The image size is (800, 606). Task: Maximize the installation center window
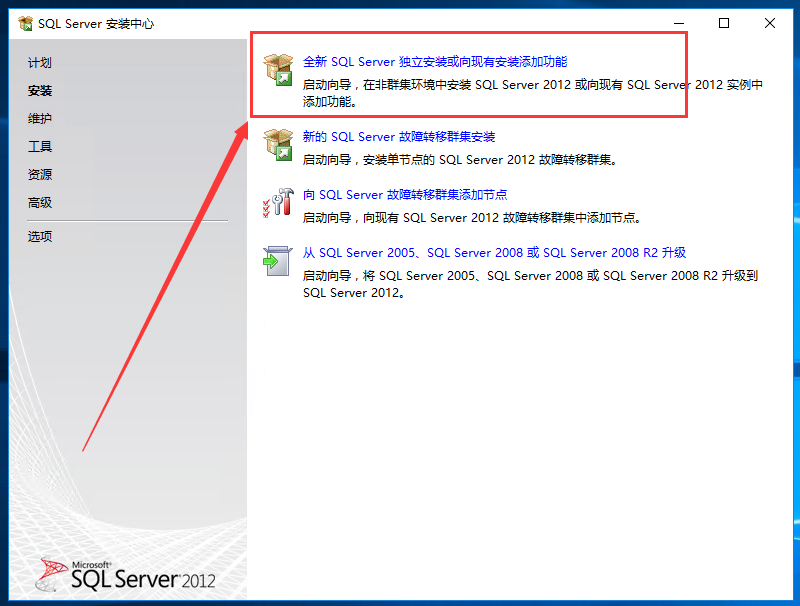(723, 23)
